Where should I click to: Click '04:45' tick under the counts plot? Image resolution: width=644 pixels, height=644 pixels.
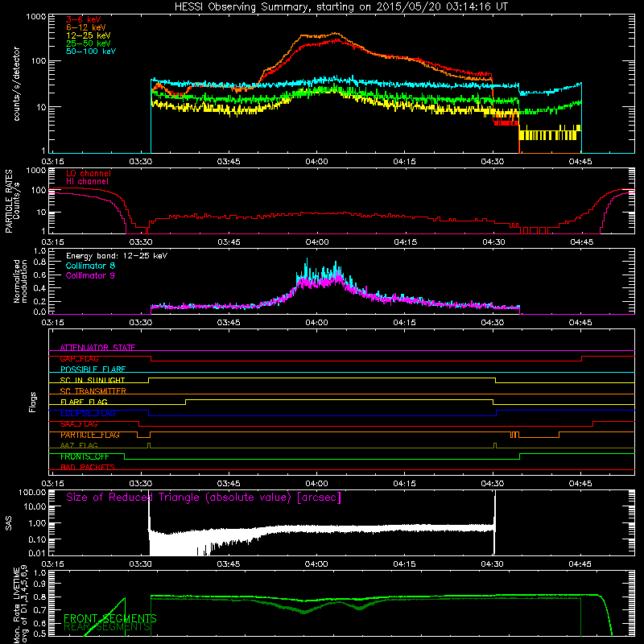click(580, 162)
